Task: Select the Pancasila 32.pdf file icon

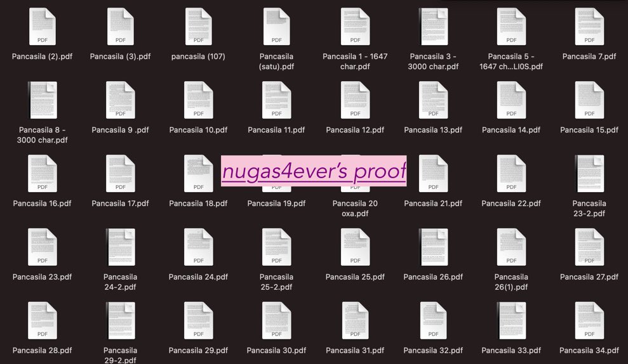Action: coord(433,321)
